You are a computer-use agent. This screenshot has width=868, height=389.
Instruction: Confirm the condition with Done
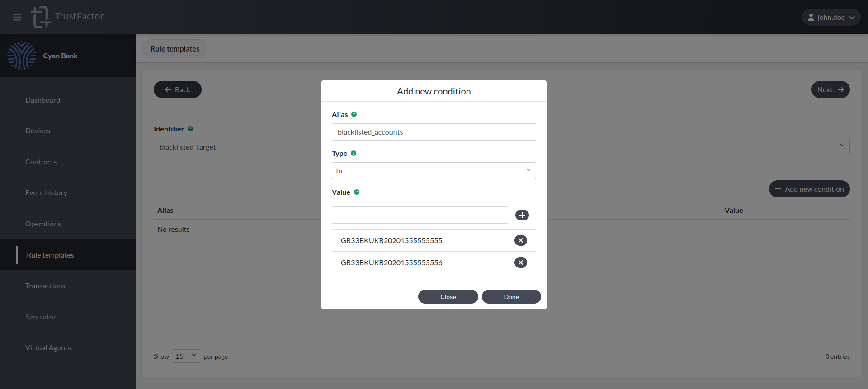tap(511, 297)
